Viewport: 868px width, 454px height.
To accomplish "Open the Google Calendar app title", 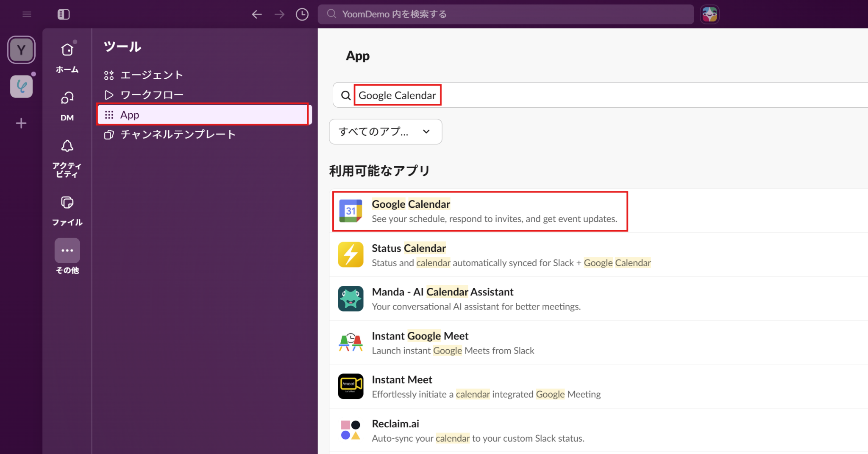I will pyautogui.click(x=411, y=204).
